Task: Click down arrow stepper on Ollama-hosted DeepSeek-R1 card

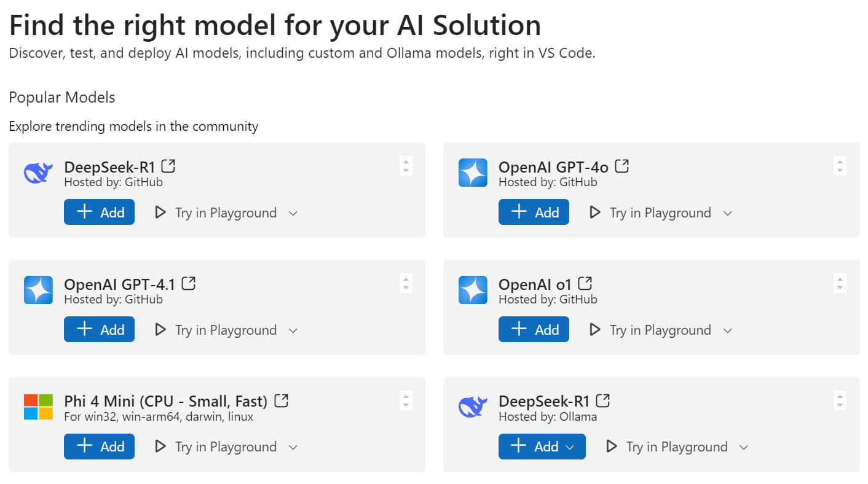Action: (x=840, y=405)
